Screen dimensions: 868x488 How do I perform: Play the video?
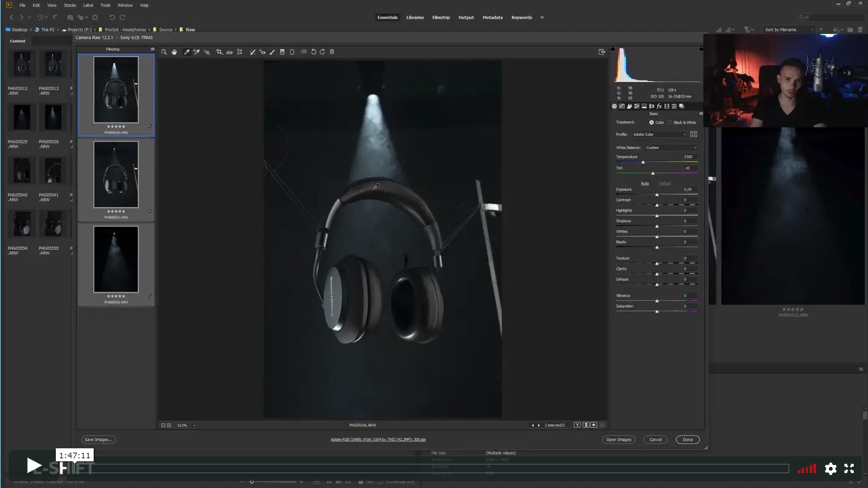point(34,465)
